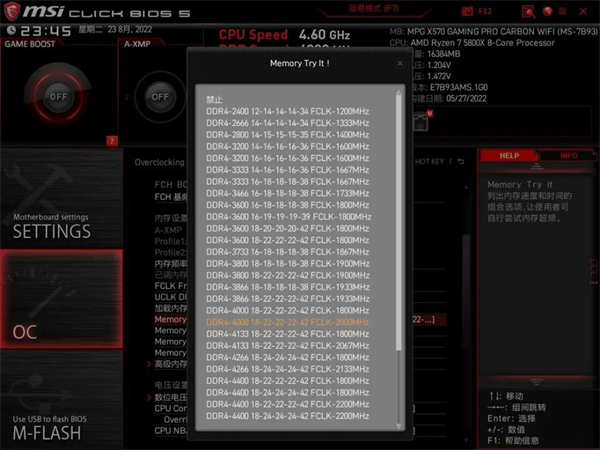Toggle the A-XMP OFF knob
This screenshot has width=600, height=450.
click(x=159, y=97)
